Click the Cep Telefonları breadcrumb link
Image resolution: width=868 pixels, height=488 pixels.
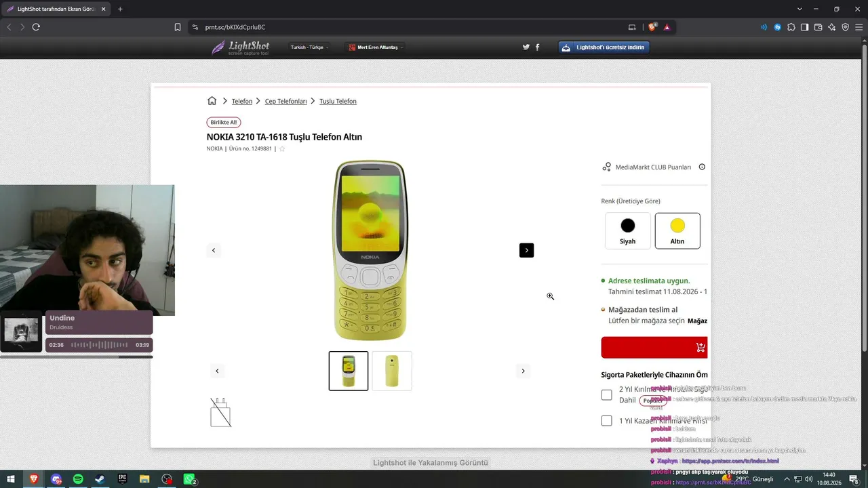tap(286, 101)
